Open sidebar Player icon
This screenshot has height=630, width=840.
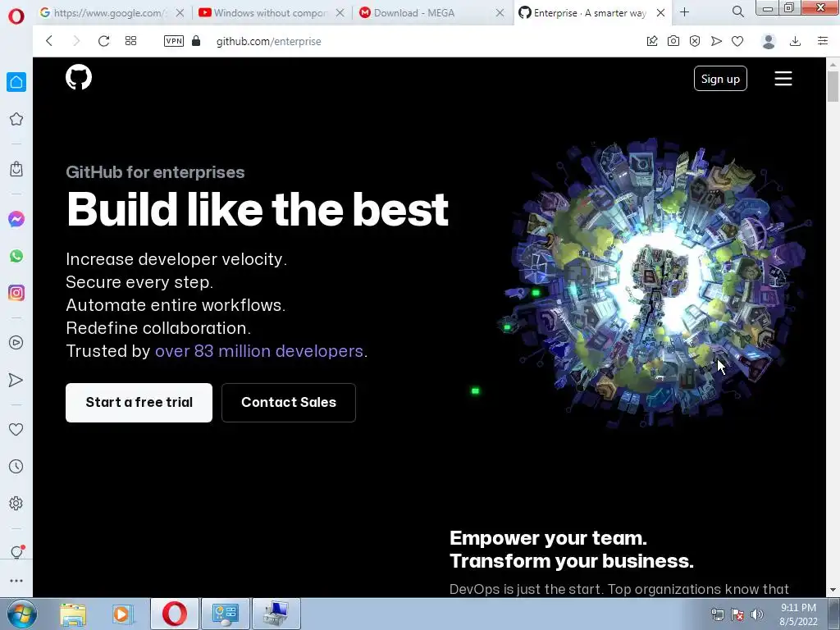click(16, 342)
